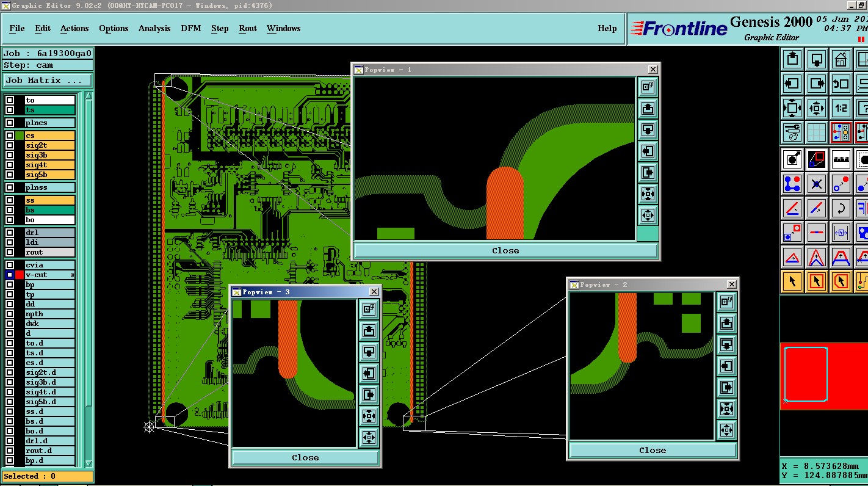Select the arrow in red polygon selection tool
Image resolution: width=868 pixels, height=486 pixels.
(841, 281)
